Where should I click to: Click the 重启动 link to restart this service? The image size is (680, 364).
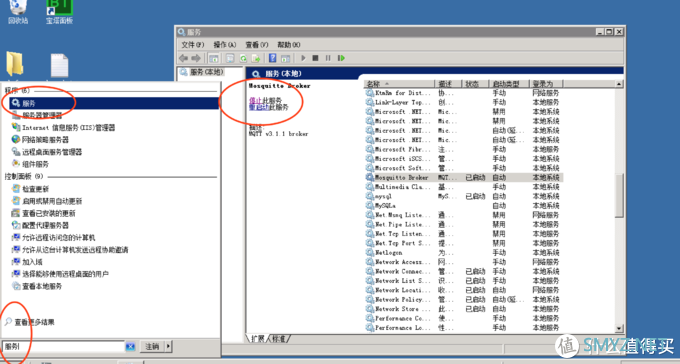pos(259,107)
